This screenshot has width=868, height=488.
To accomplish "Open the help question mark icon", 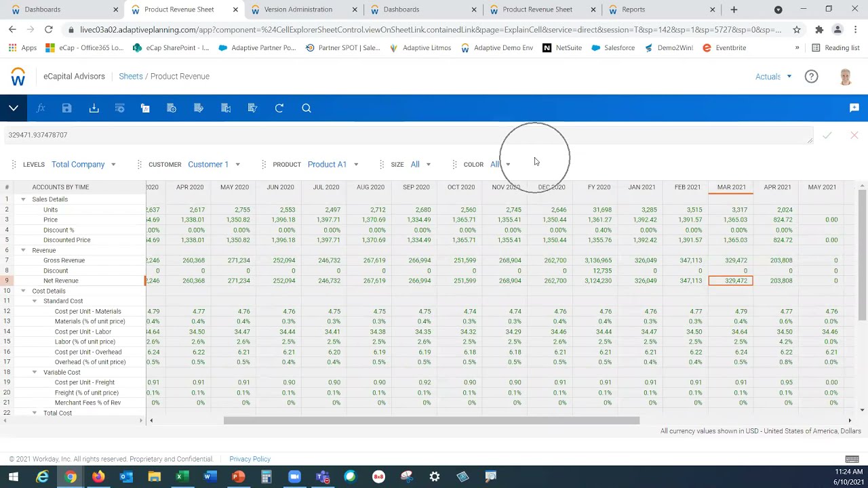I will point(811,77).
